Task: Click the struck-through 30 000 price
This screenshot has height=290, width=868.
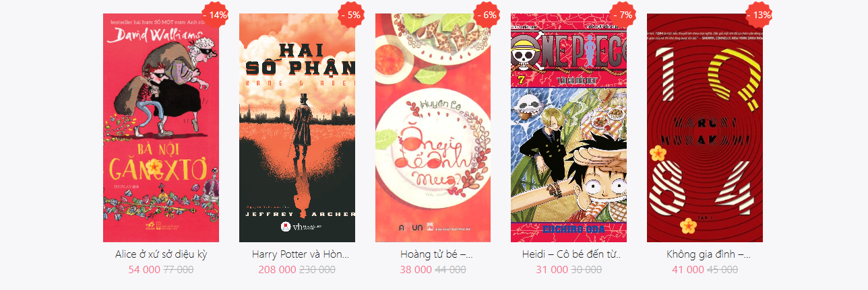Action: pyautogui.click(x=586, y=269)
